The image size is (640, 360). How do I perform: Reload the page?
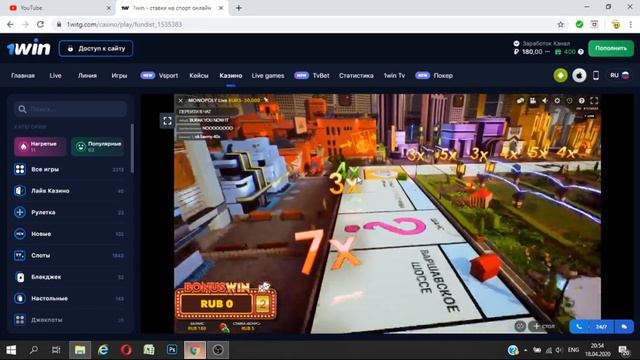pyautogui.click(x=40, y=24)
